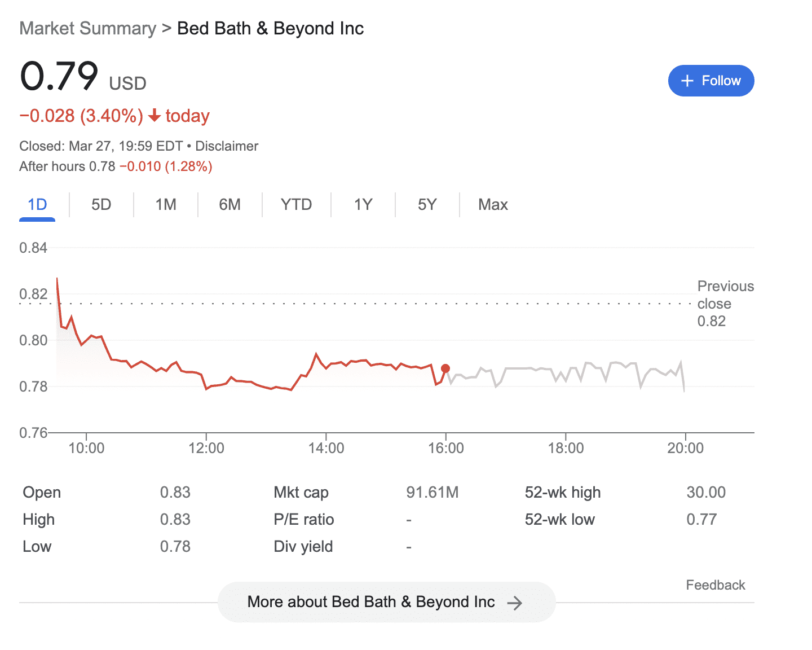812x650 pixels.
Task: Click the Bed Bath & Beyond Inc title
Action: pyautogui.click(x=270, y=28)
